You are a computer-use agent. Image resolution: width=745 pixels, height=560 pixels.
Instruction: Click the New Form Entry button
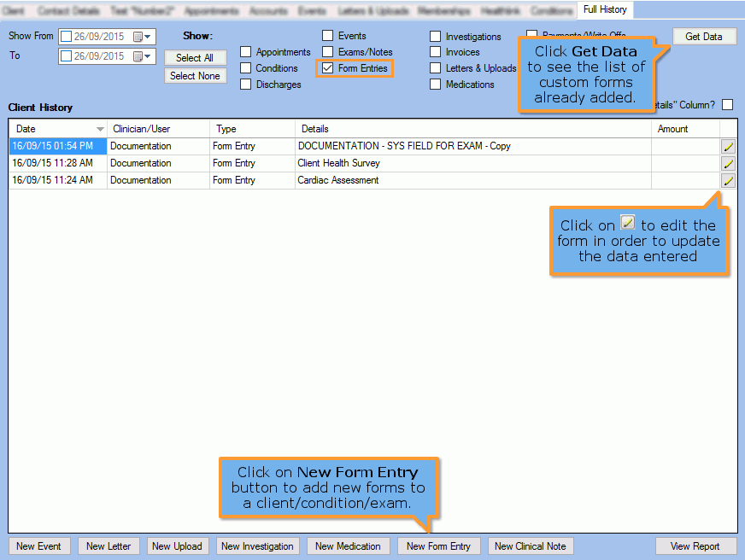click(438, 546)
